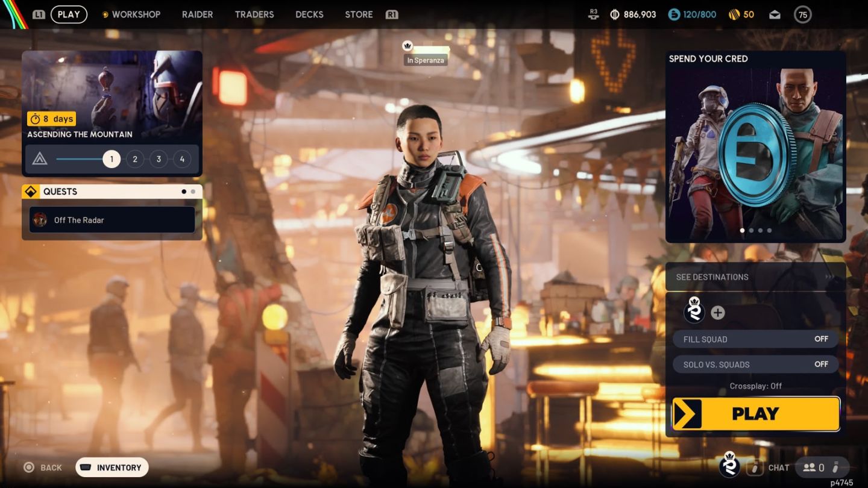Click the blue Cred icon beside 120/800
This screenshot has width=868, height=488.
pyautogui.click(x=674, y=14)
